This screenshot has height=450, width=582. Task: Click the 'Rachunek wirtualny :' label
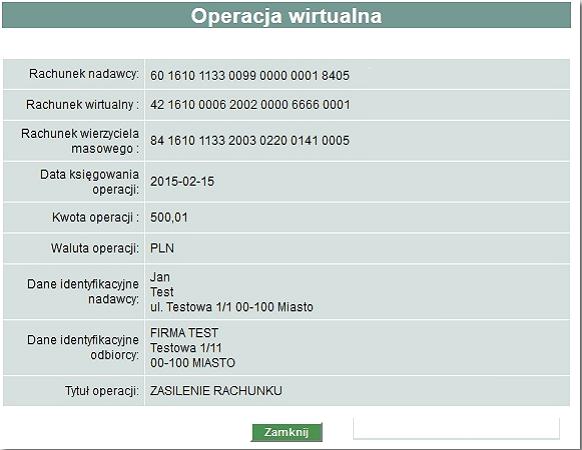click(x=82, y=105)
